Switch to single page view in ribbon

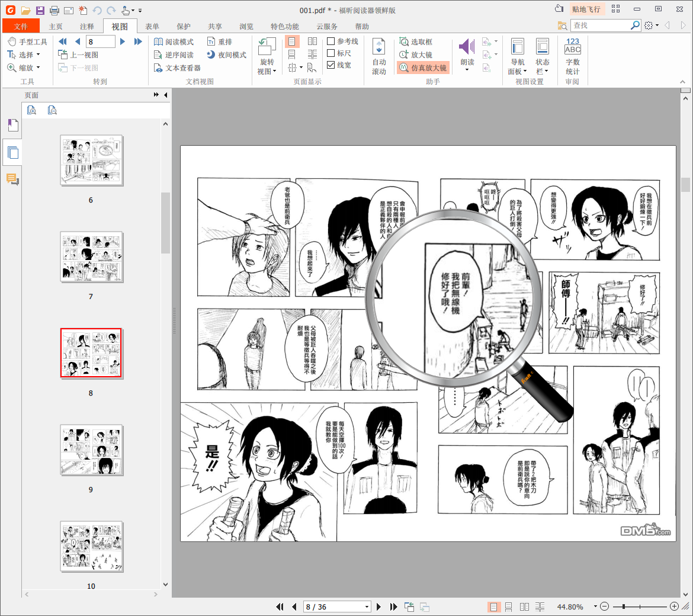point(291,41)
